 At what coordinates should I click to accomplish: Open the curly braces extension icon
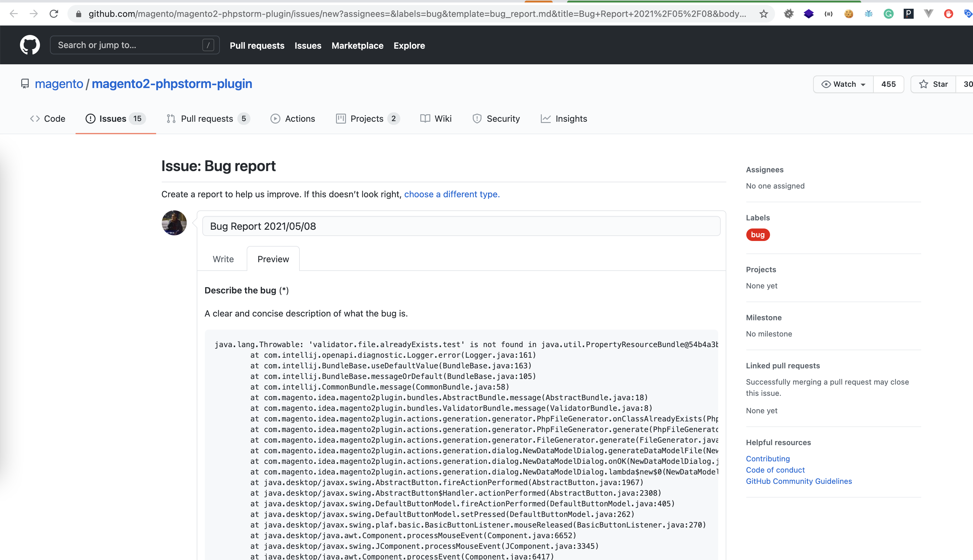click(829, 14)
